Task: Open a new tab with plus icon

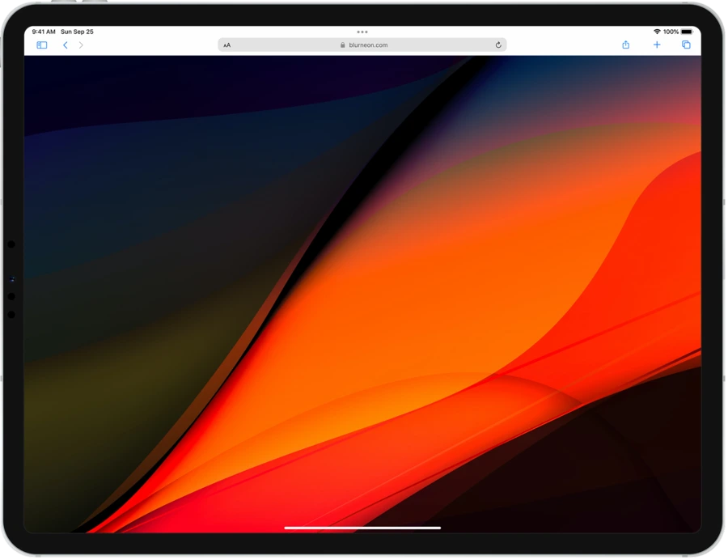Action: (657, 45)
